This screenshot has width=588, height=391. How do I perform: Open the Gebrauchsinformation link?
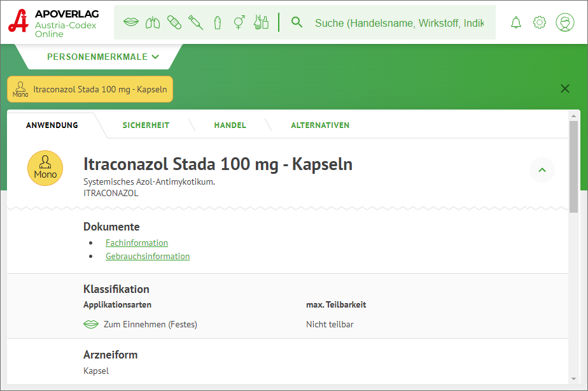[x=148, y=256]
